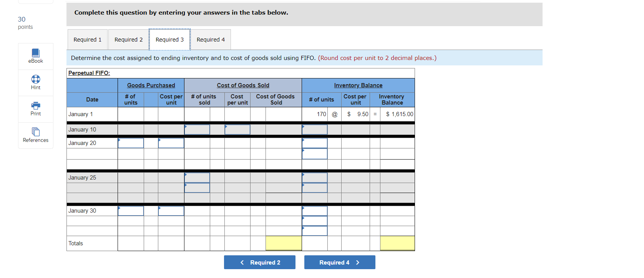Viewport: 644px width, 278px height.
Task: Click the Inventory Balance group header
Action: coord(358,85)
